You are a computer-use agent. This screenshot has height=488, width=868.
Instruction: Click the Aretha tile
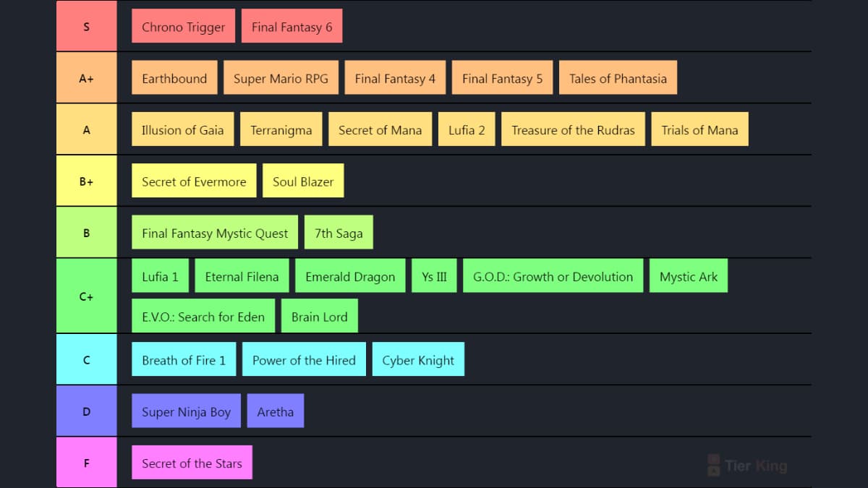tap(276, 411)
